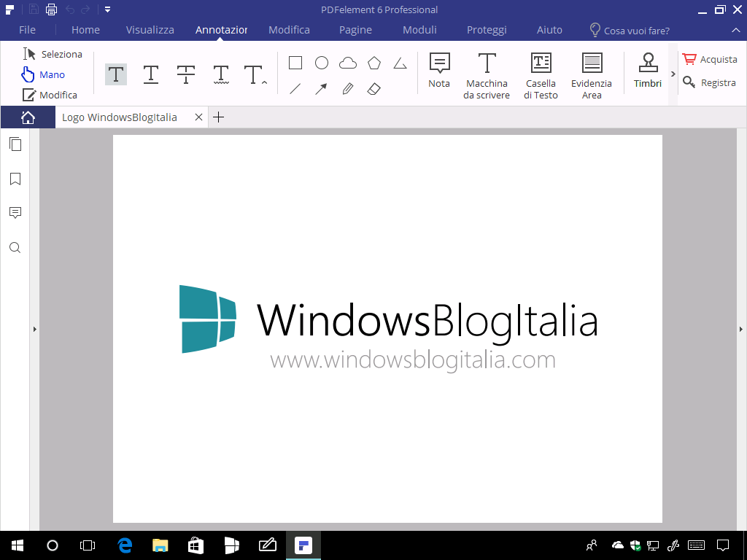Click the Registra button

[x=710, y=82]
